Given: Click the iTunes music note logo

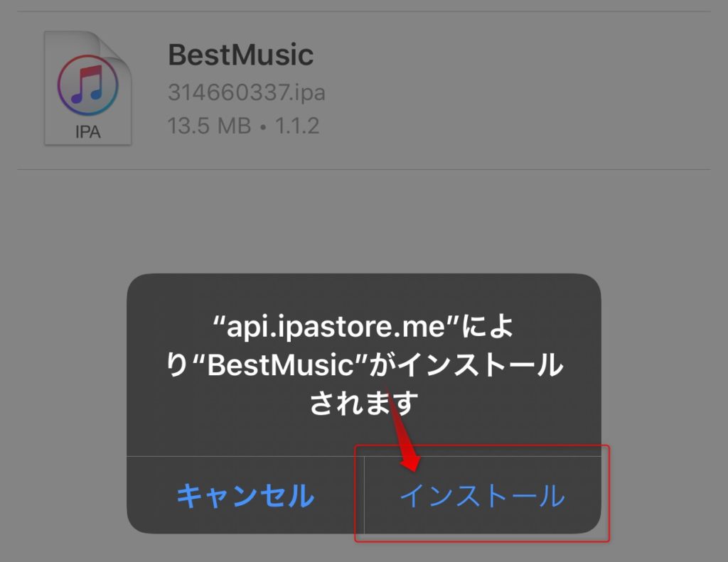Looking at the screenshot, I should [x=87, y=85].
